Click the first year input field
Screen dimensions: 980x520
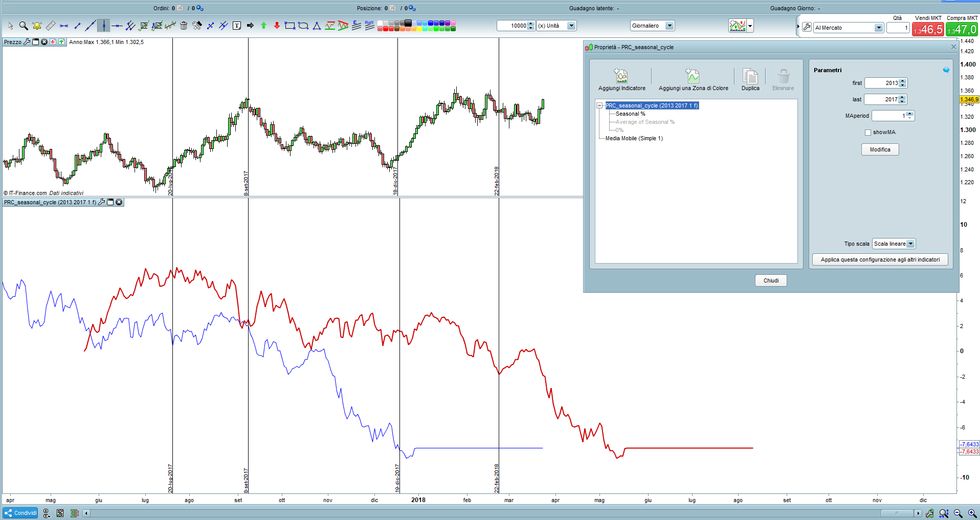(882, 83)
